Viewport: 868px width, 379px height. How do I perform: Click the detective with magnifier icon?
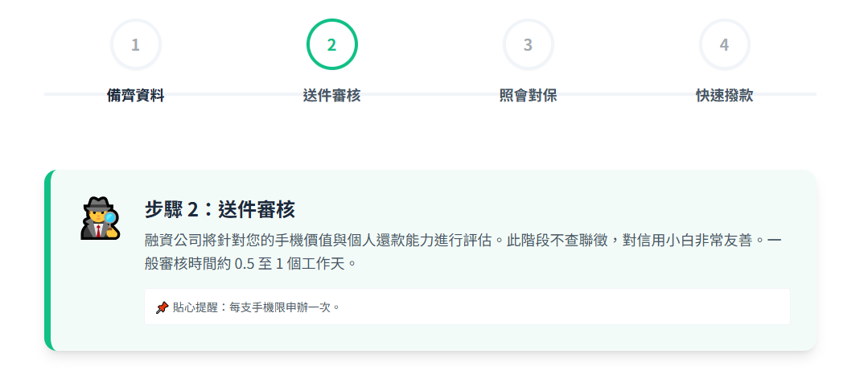(x=101, y=218)
